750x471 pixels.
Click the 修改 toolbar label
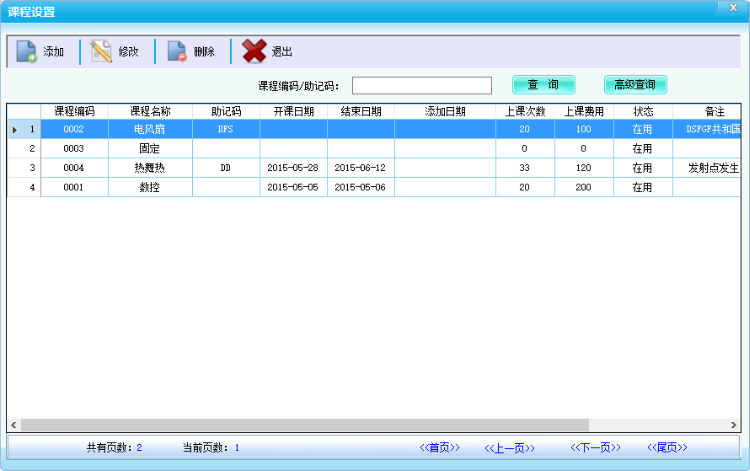(129, 52)
